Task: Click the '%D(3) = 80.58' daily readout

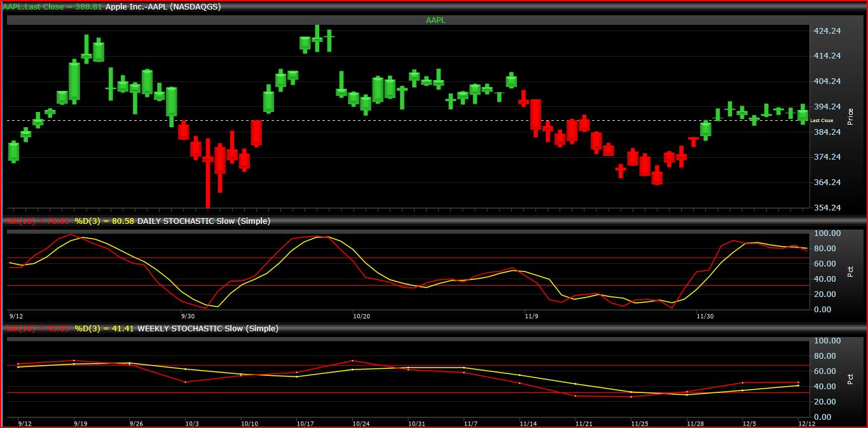Action: (x=104, y=221)
